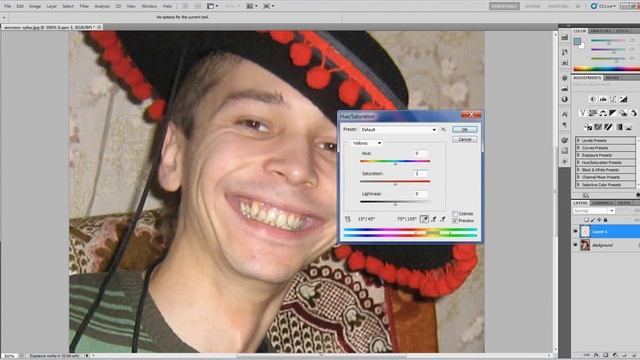The image size is (640, 360).
Task: Enable the Colorize checkbox
Action: tap(455, 213)
